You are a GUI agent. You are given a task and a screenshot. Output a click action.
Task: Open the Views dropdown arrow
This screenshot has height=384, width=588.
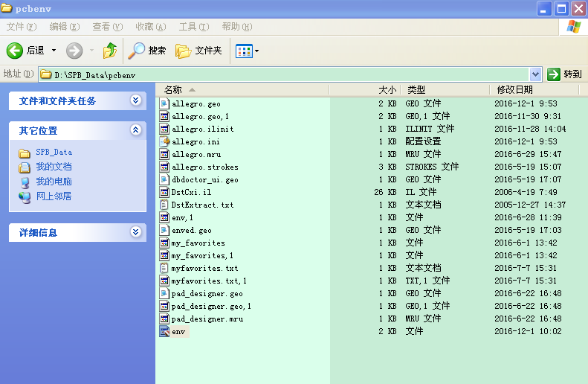tap(257, 51)
